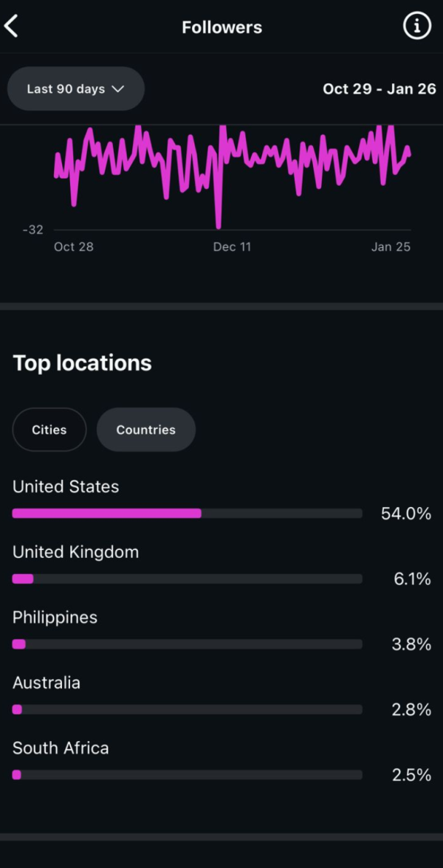
Task: Tap the South Africa location label
Action: [x=61, y=748]
